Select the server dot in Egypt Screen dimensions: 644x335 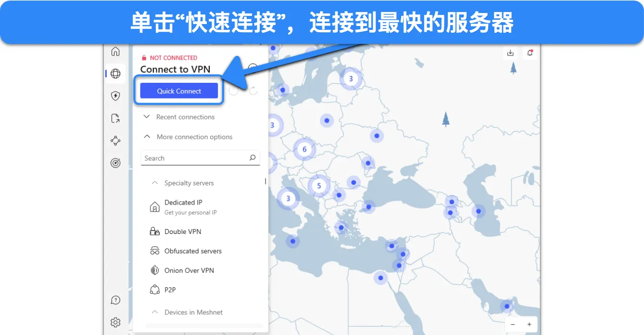(381, 278)
